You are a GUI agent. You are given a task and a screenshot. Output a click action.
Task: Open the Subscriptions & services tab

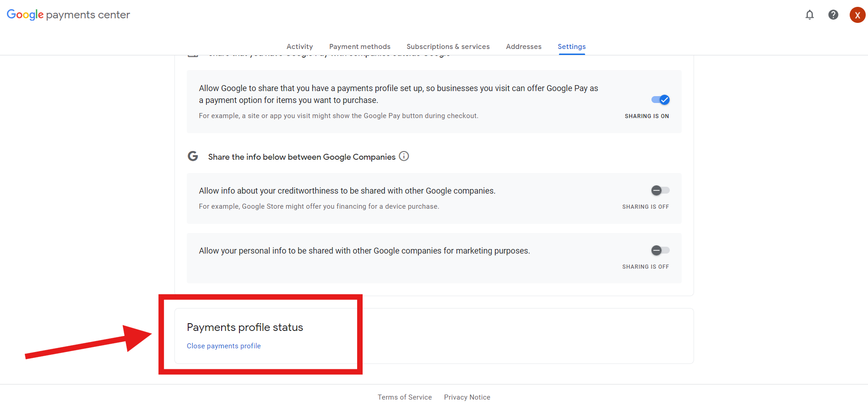pos(448,47)
